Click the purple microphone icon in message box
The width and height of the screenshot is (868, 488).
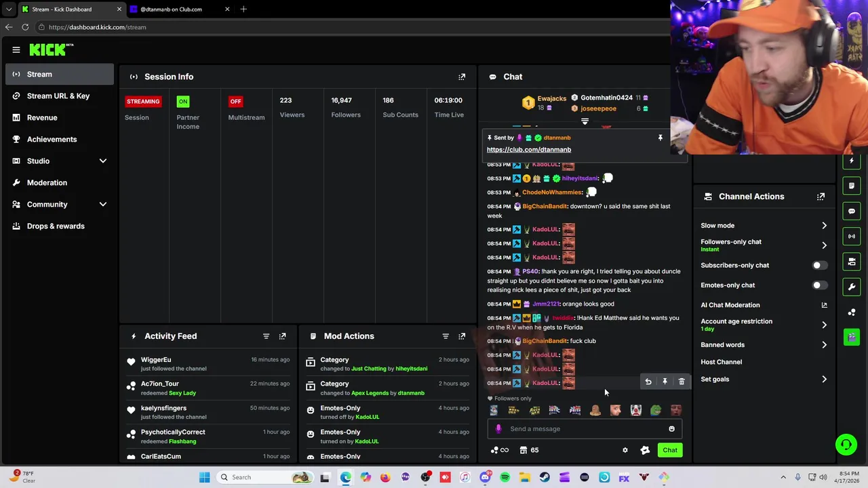tap(498, 428)
